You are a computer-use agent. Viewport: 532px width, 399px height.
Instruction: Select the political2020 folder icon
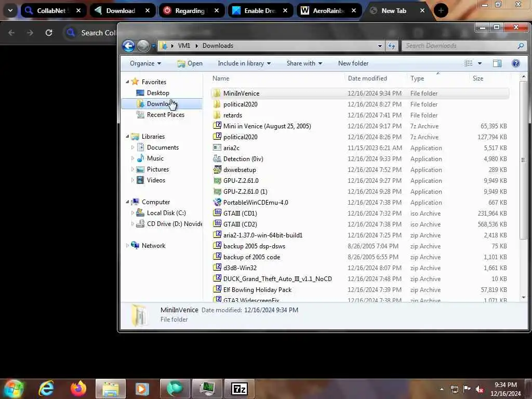[x=217, y=104]
